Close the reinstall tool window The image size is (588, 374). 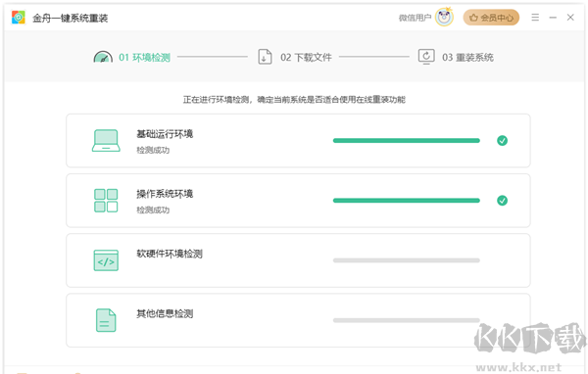[x=570, y=18]
